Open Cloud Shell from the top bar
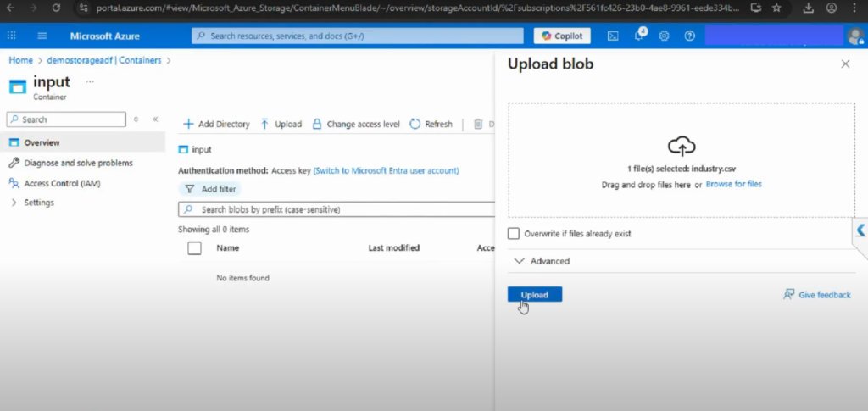 [x=613, y=36]
